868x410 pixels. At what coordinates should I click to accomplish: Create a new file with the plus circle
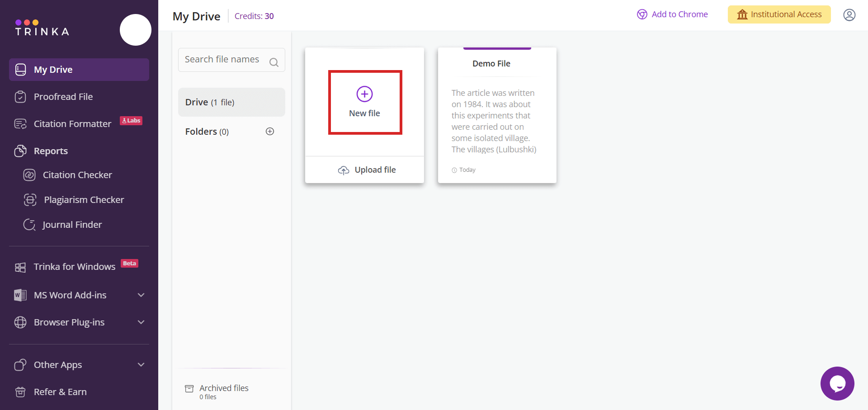coord(364,94)
